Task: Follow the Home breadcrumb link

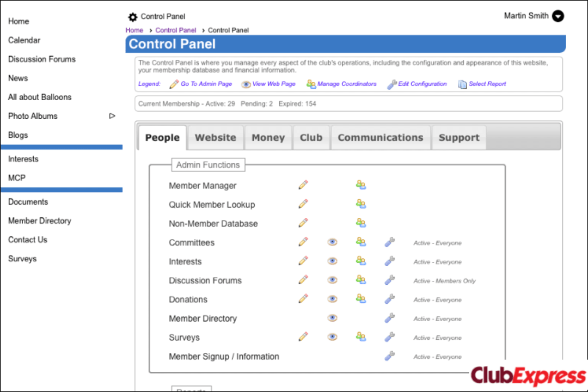Action: coord(134,30)
